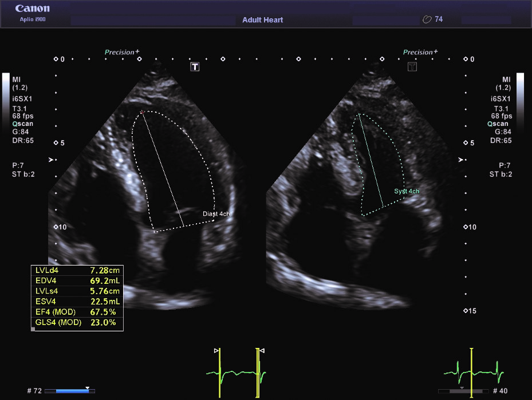Viewport: 532px width, 400px height.
Task: Click the Canon logo in the header
Action: pyautogui.click(x=32, y=9)
